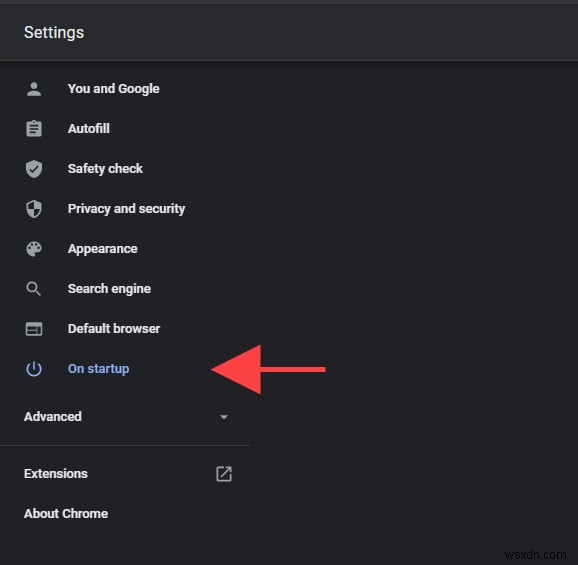Click the Advanced label

(53, 417)
